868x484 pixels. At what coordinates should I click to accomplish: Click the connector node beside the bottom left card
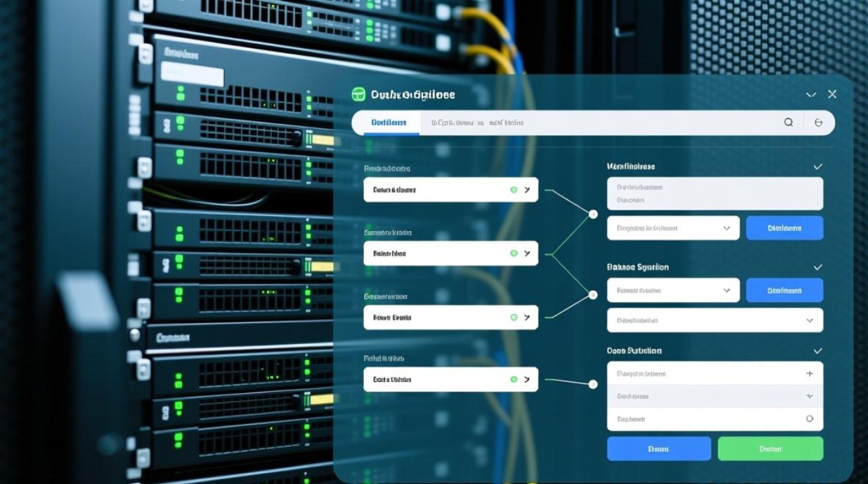tap(593, 385)
